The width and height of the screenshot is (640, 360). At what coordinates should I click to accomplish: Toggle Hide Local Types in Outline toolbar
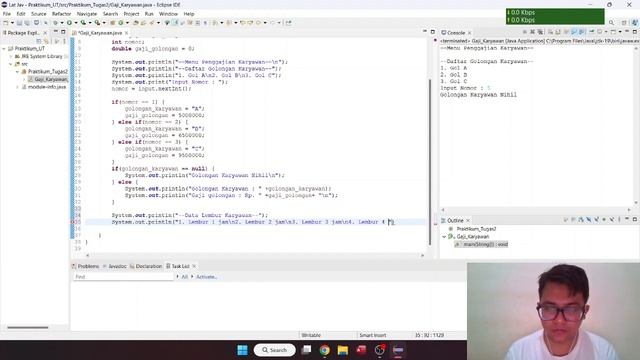(x=612, y=220)
